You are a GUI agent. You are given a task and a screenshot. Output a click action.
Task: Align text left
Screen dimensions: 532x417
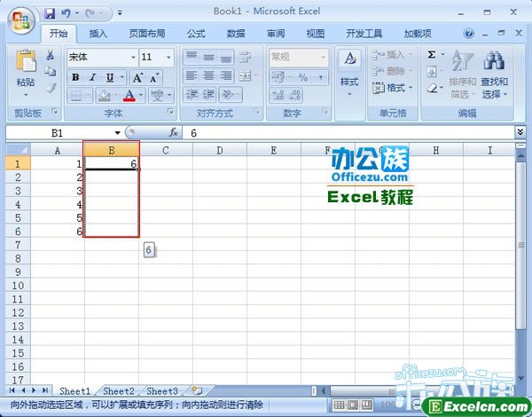click(192, 75)
